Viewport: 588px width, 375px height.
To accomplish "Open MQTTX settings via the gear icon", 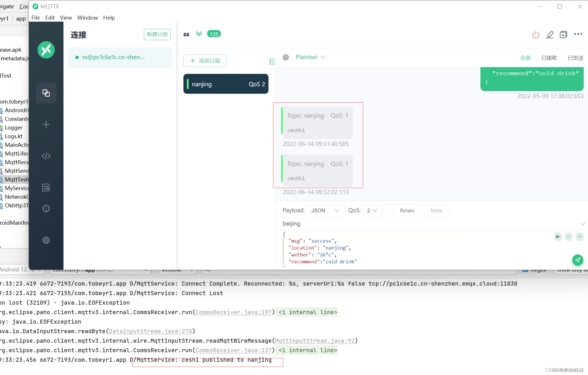I will (46, 240).
